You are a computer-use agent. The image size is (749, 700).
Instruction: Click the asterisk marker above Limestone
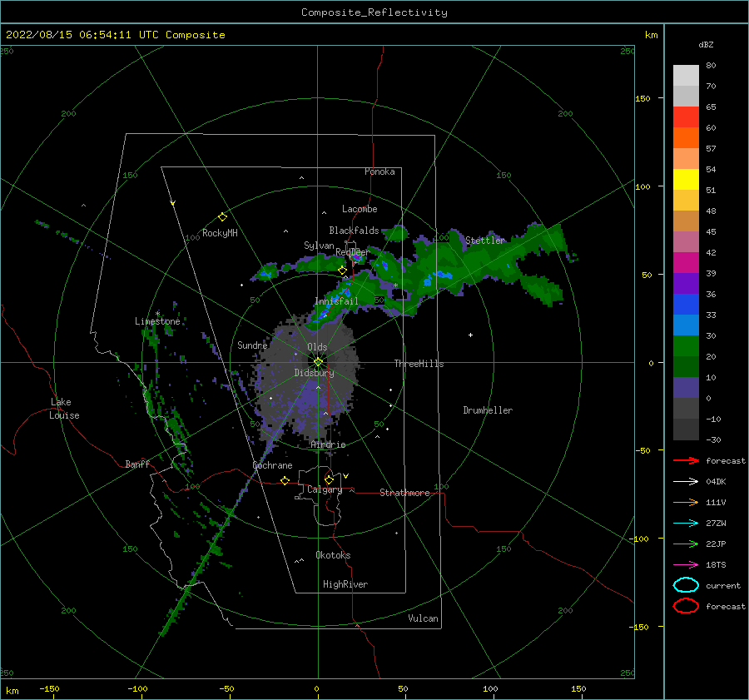(157, 314)
